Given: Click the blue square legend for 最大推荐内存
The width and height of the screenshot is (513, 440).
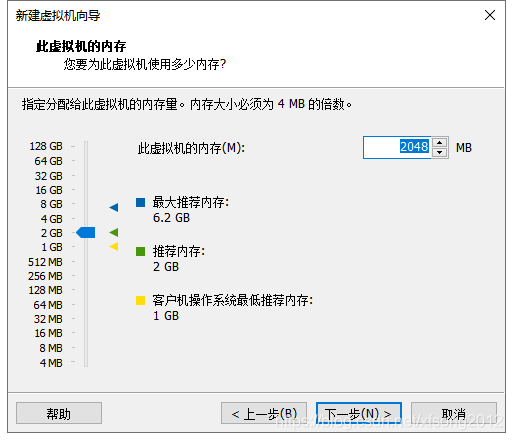Looking at the screenshot, I should coord(140,202).
